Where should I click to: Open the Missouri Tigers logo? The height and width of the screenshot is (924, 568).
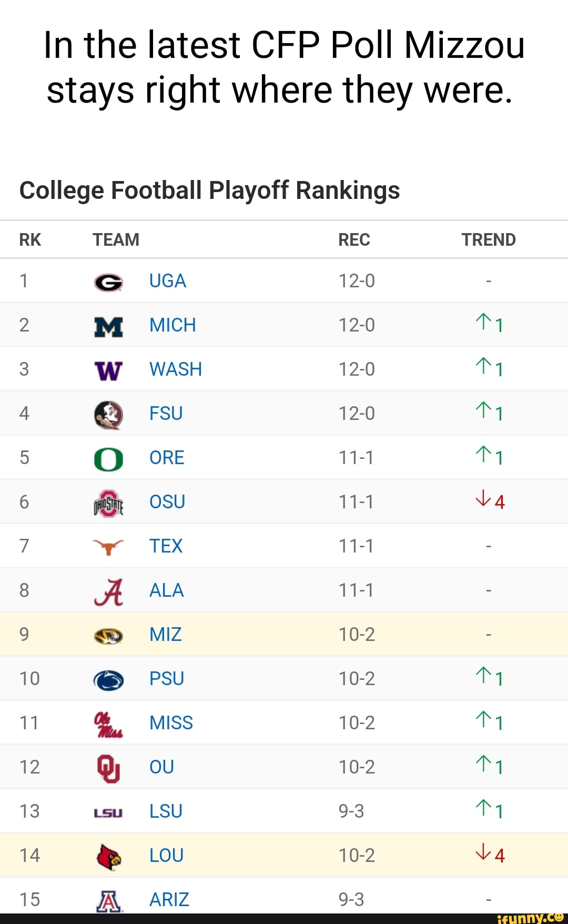108,634
